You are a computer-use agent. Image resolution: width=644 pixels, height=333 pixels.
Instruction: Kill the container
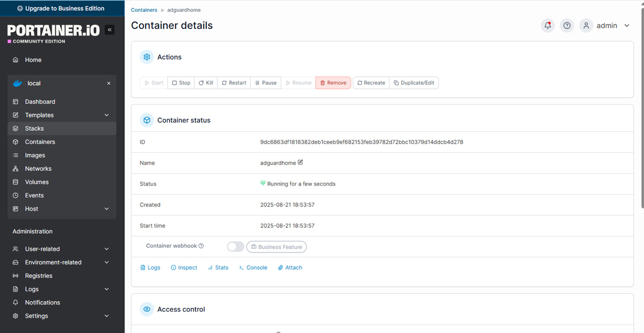(206, 83)
